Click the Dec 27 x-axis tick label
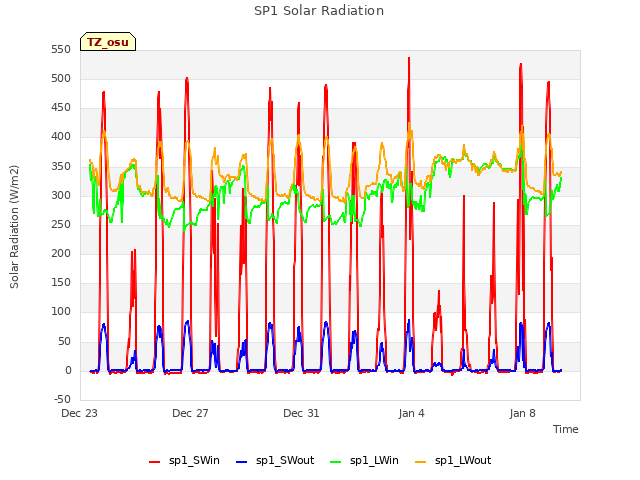Viewport: 640px width, 480px height. click(190, 413)
